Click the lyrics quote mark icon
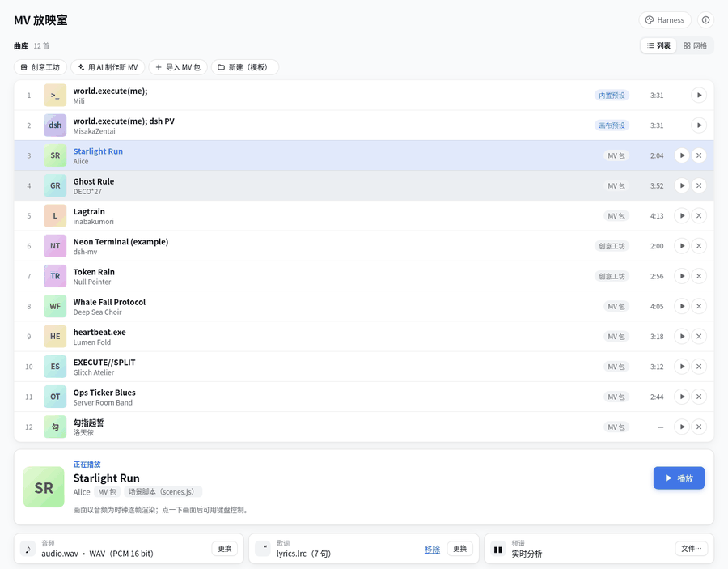This screenshot has height=569, width=728. pyautogui.click(x=265, y=549)
